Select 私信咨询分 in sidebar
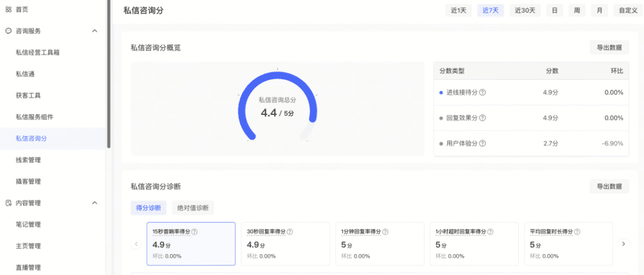Image resolution: width=644 pixels, height=275 pixels. [53, 139]
